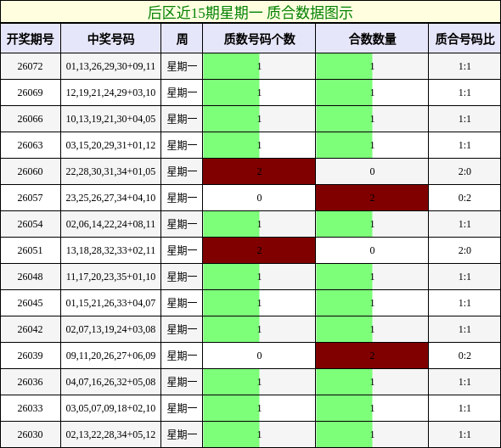
Task: Click dark red prime count bar for 26051
Action: 259,250
